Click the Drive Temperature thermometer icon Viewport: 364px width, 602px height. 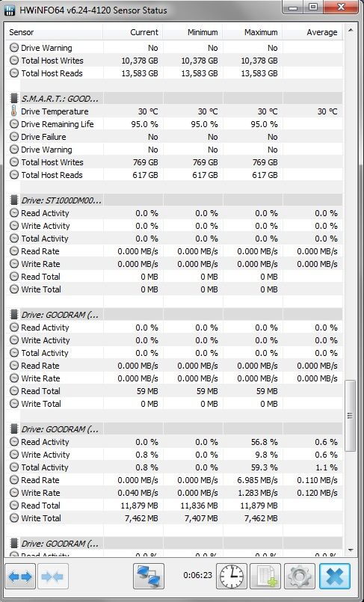tap(14, 111)
